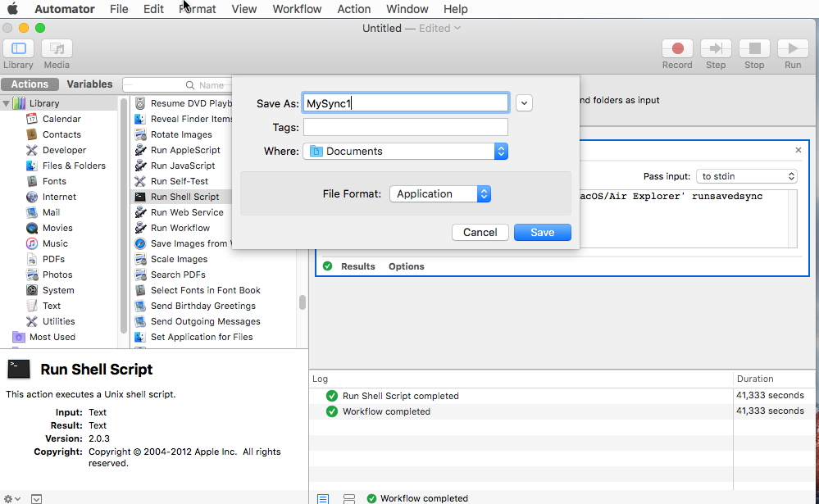Click the Stop toolbar button
The width and height of the screenshot is (819, 504).
[x=754, y=48]
